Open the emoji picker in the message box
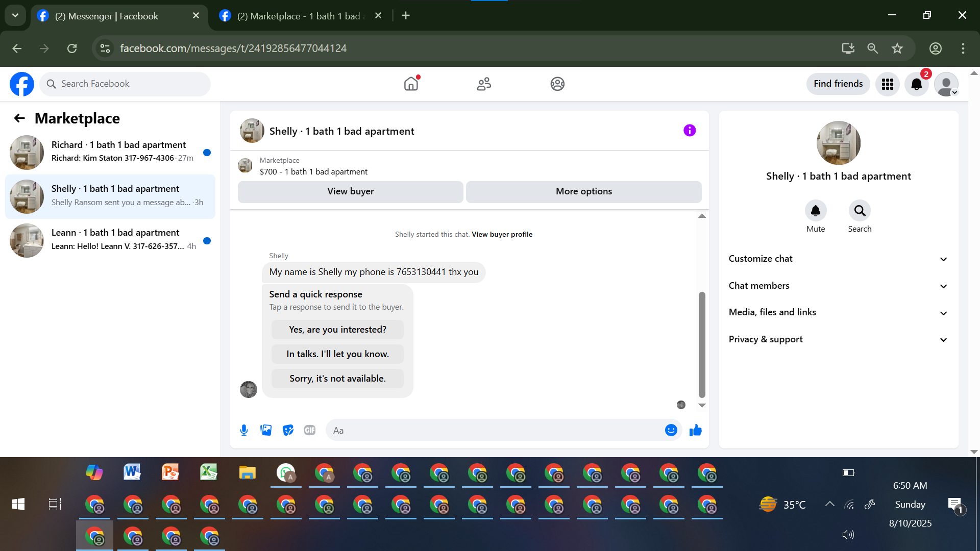Image resolution: width=980 pixels, height=551 pixels. pos(671,430)
